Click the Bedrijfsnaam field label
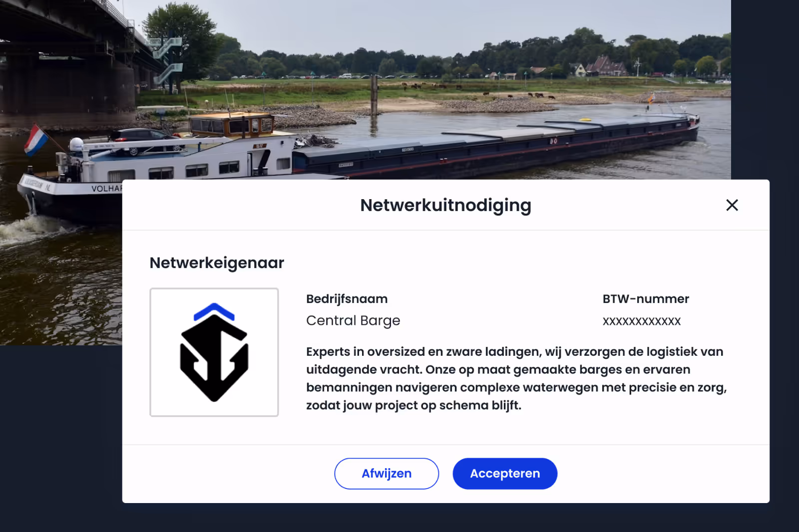 pyautogui.click(x=347, y=299)
